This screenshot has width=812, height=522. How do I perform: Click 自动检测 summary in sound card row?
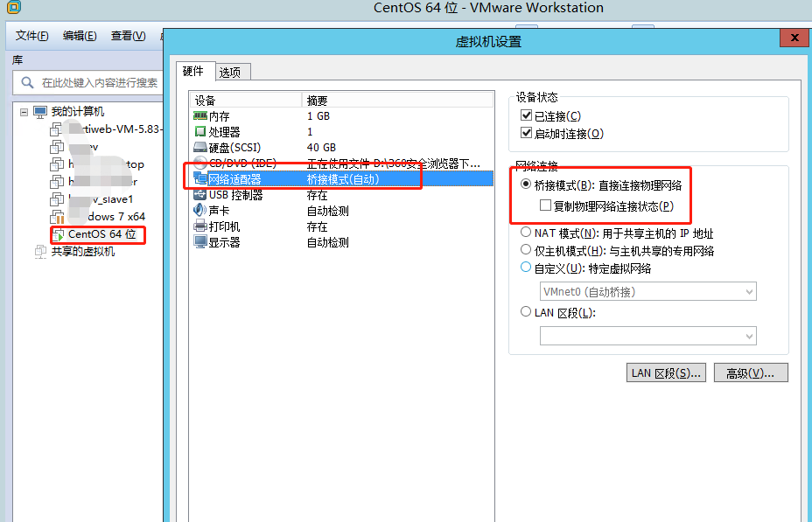coord(328,211)
